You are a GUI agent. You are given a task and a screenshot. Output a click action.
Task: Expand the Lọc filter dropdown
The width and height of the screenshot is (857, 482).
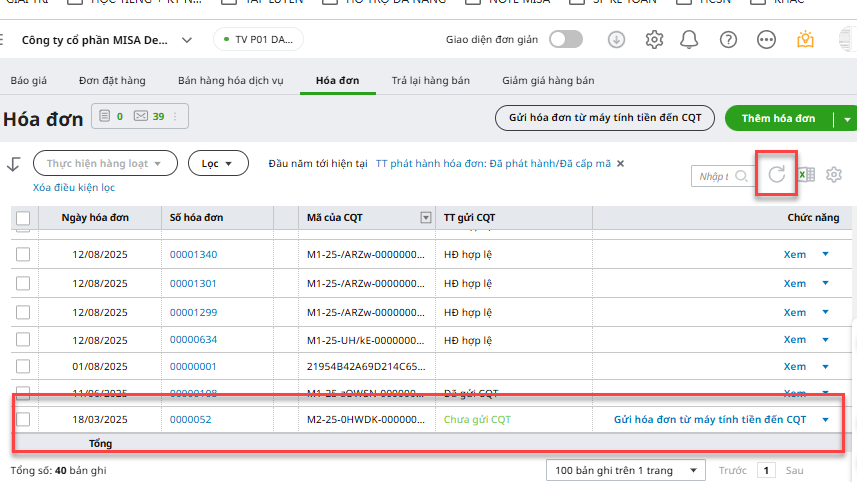[x=218, y=163]
